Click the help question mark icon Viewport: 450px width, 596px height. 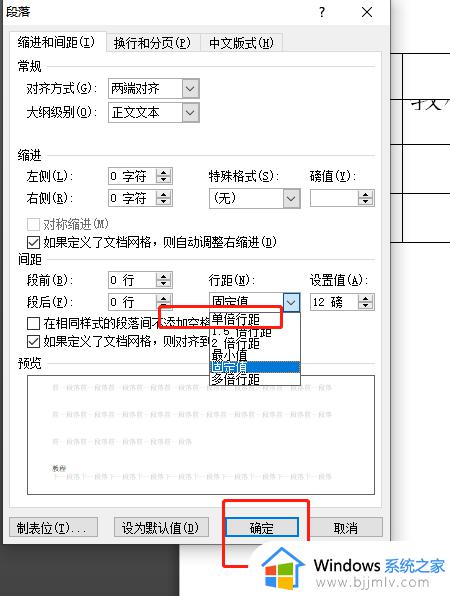[x=322, y=13]
